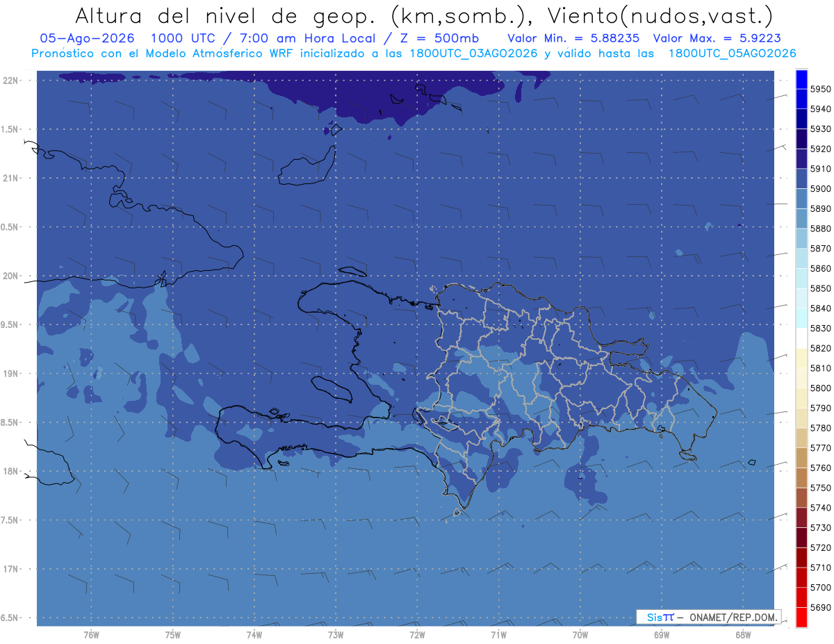Image resolution: width=834 pixels, height=644 pixels.
Task: Click the '73W' longitude label
Action: (336, 635)
